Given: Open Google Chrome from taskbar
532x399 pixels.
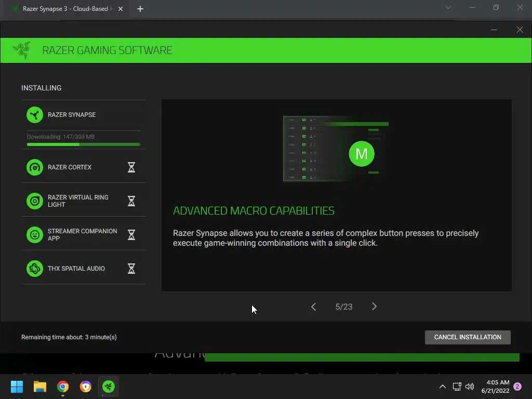Looking at the screenshot, I should tap(63, 387).
